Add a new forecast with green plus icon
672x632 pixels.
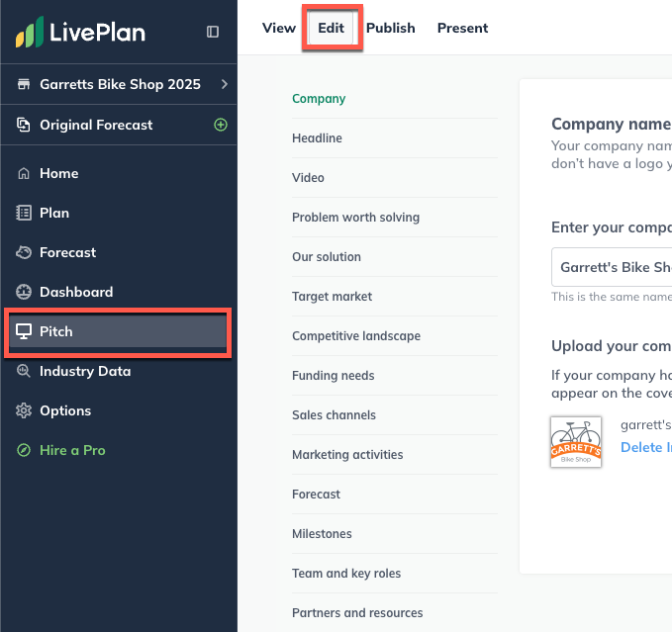[x=221, y=125]
